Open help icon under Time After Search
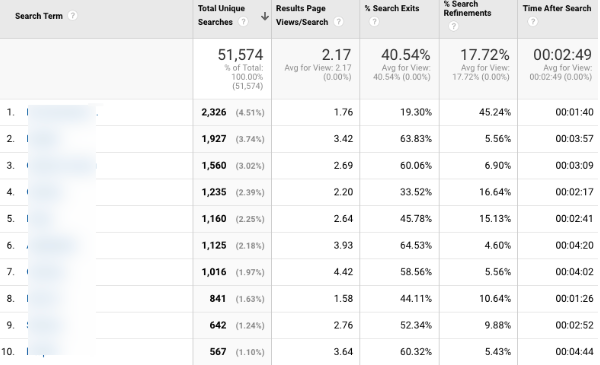 (532, 22)
